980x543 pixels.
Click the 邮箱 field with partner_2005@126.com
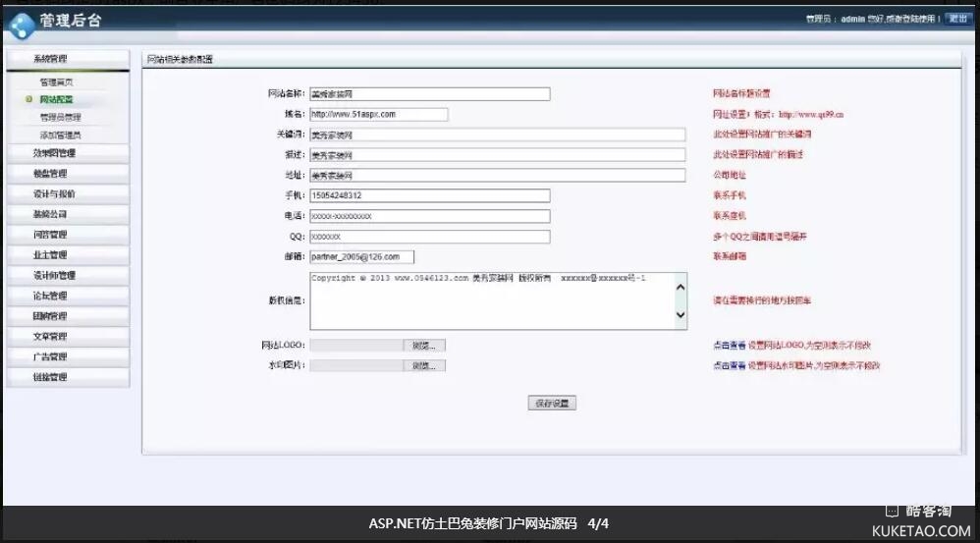pyautogui.click(x=362, y=257)
